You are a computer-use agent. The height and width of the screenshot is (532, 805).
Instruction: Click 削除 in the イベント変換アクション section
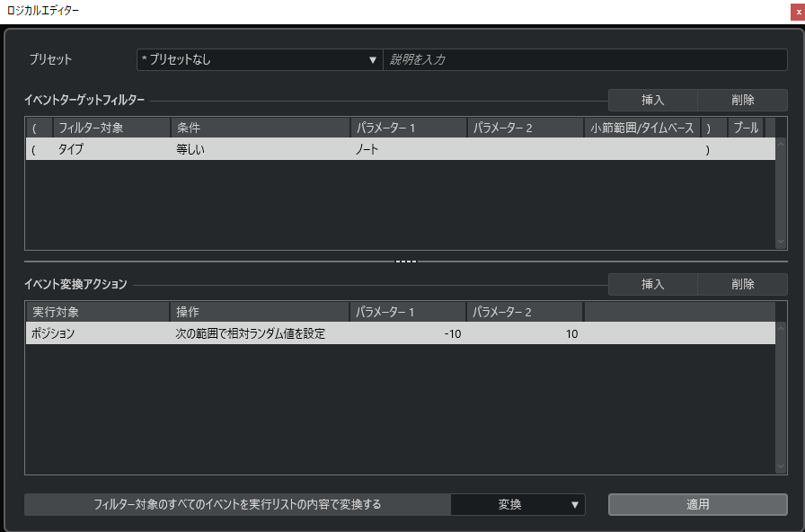(743, 285)
